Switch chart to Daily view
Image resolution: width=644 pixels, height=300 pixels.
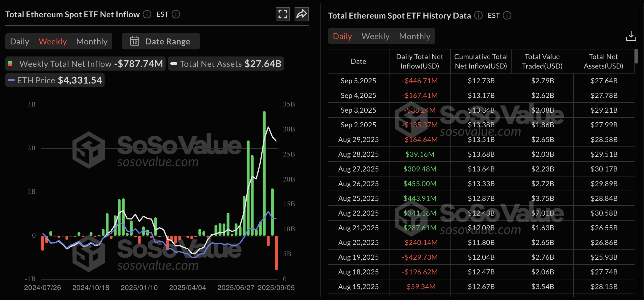(19, 41)
